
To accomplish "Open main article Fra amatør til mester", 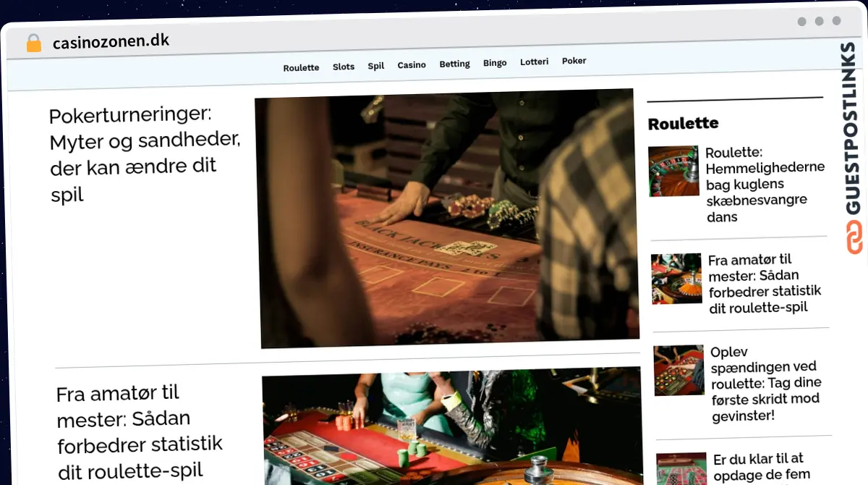I will click(x=140, y=432).
